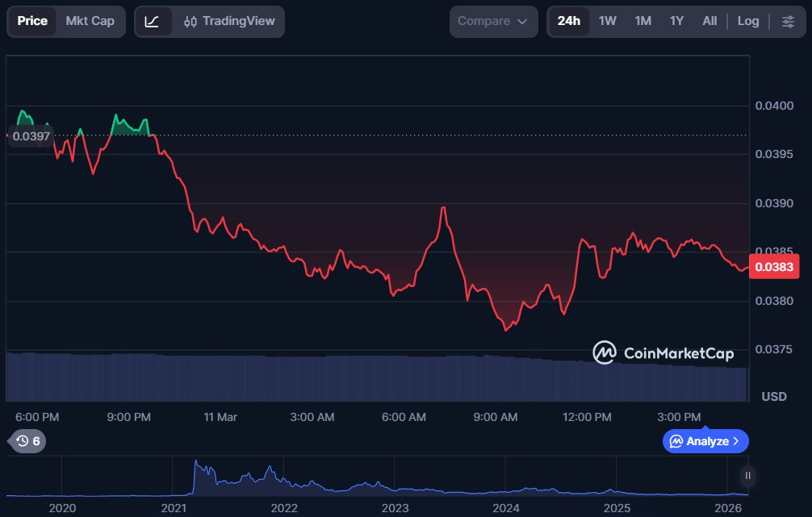Click the history events badge showing 6
Viewport: 812px width, 517px height.
point(27,441)
